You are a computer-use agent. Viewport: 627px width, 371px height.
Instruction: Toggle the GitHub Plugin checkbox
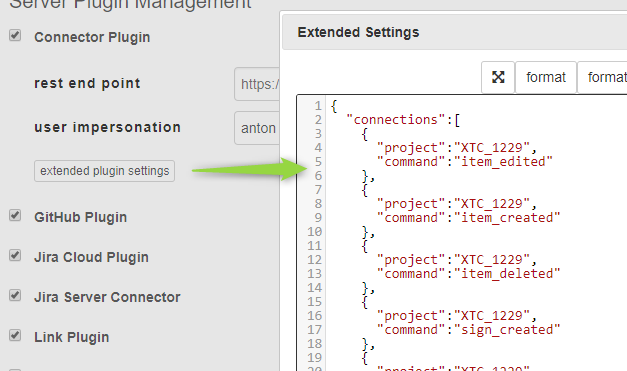coord(15,215)
